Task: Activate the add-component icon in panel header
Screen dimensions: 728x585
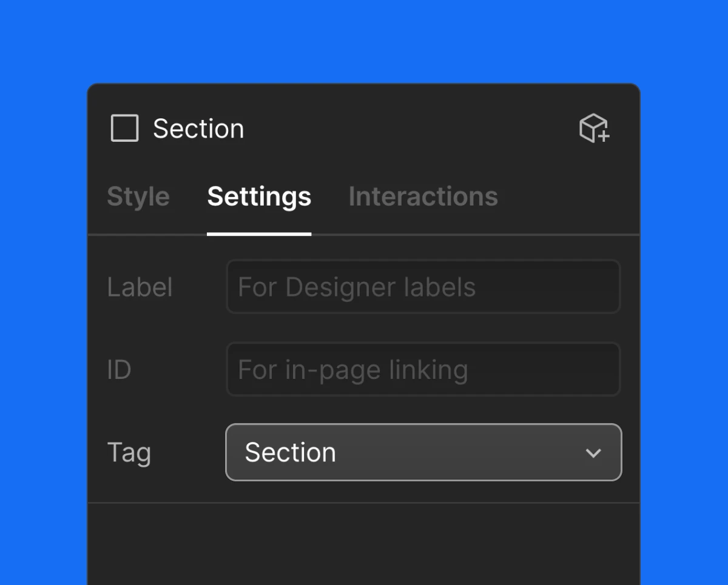Action: 594,128
